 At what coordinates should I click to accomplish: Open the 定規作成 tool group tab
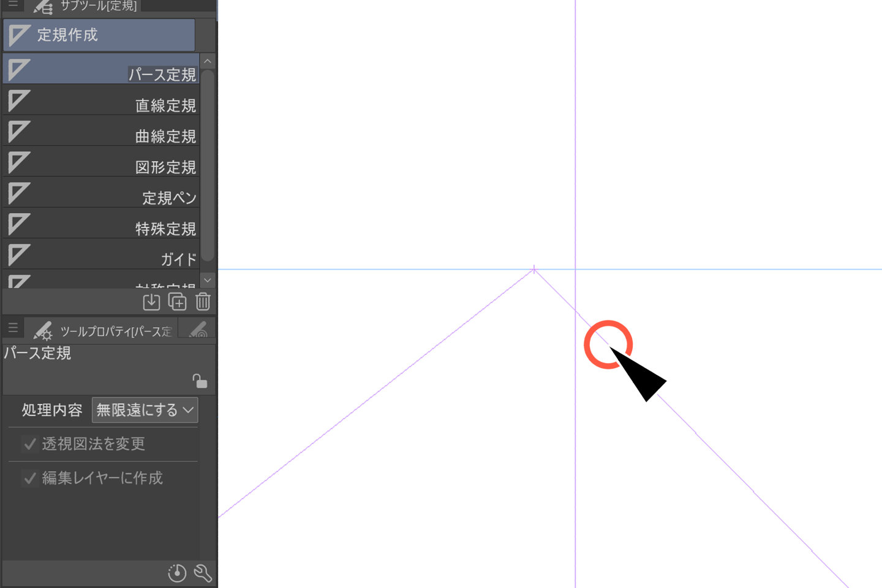coord(99,35)
